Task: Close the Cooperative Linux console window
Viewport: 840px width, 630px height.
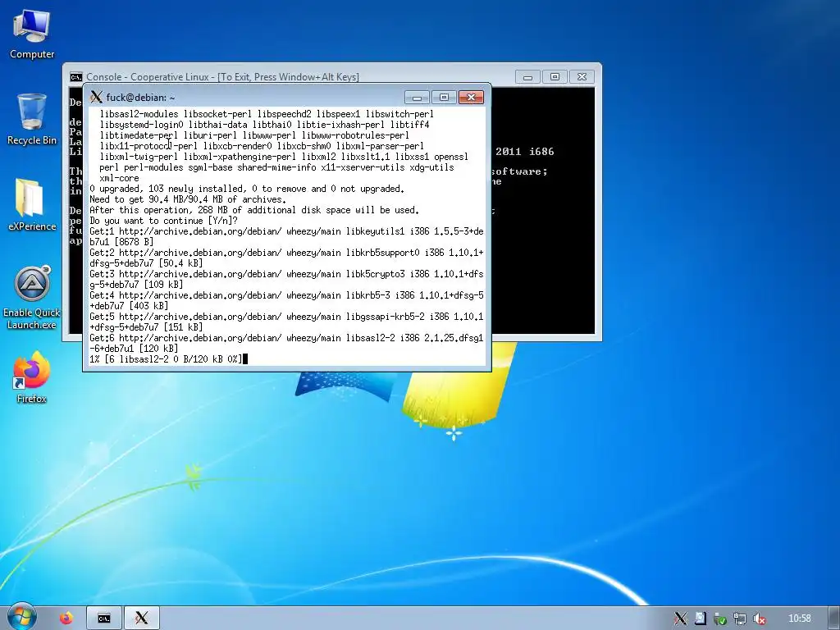Action: coord(582,77)
